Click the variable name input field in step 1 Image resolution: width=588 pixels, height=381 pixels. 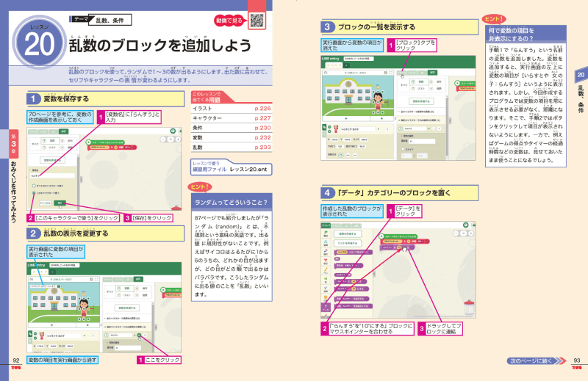tap(52, 175)
